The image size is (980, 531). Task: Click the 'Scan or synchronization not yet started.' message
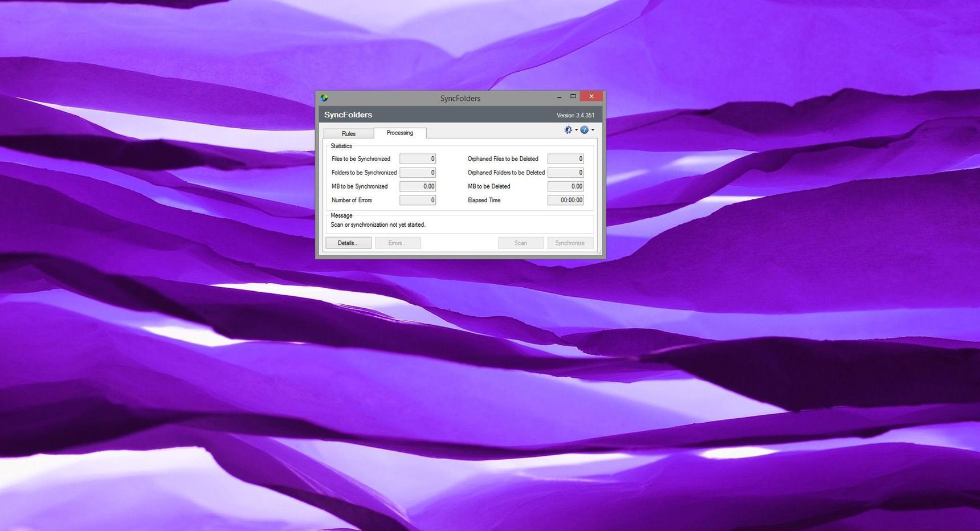378,224
